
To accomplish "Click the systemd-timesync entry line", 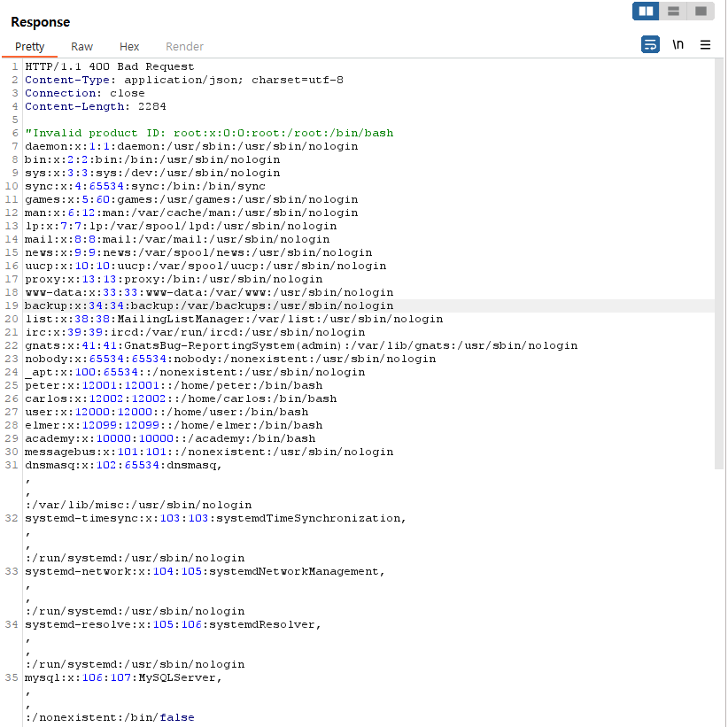I will click(x=216, y=519).
